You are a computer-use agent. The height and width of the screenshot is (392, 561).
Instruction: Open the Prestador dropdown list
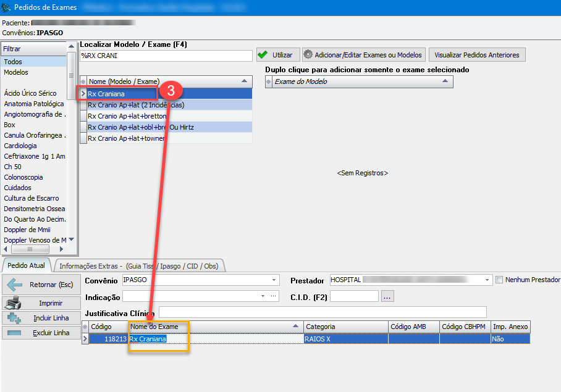[x=487, y=280]
